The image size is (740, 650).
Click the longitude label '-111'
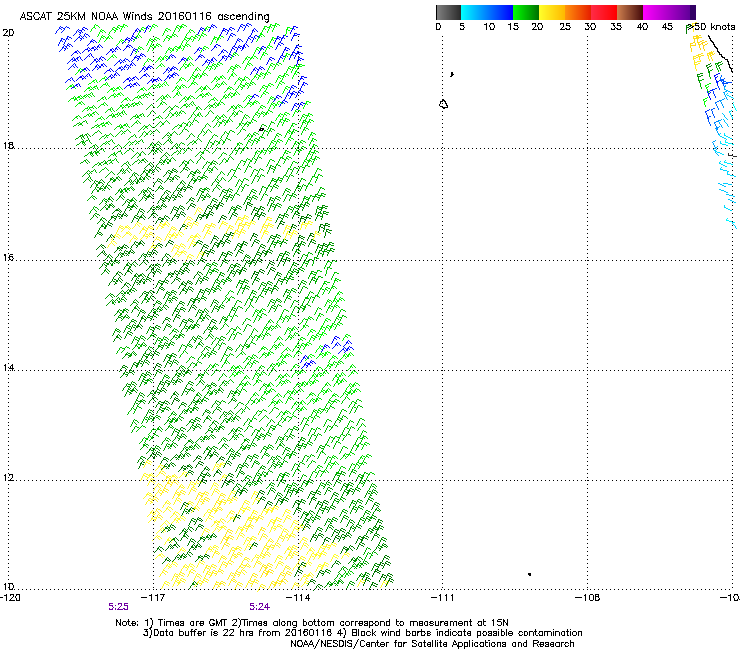click(443, 597)
